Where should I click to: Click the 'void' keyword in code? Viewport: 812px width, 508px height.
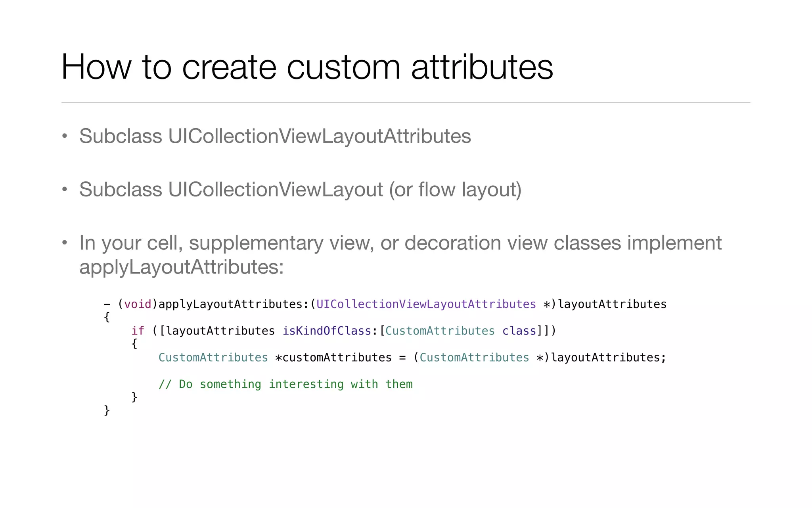tap(138, 304)
